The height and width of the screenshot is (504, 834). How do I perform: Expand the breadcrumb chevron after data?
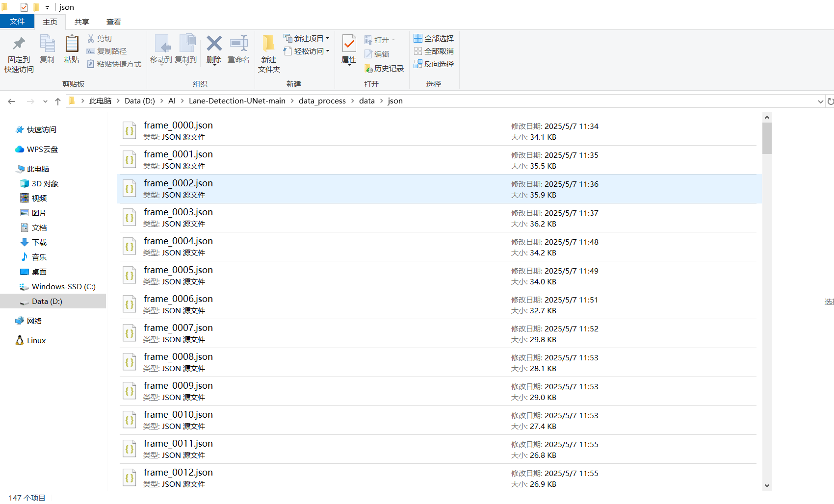381,101
